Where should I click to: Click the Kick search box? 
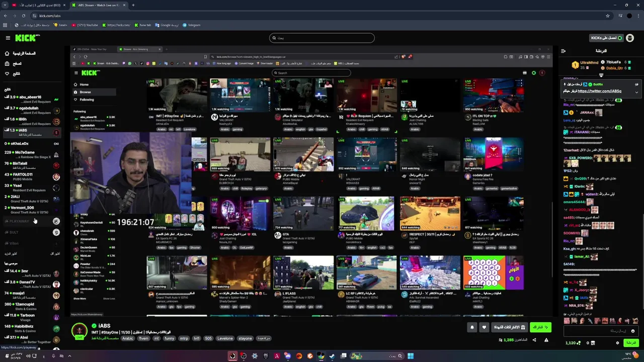click(322, 38)
